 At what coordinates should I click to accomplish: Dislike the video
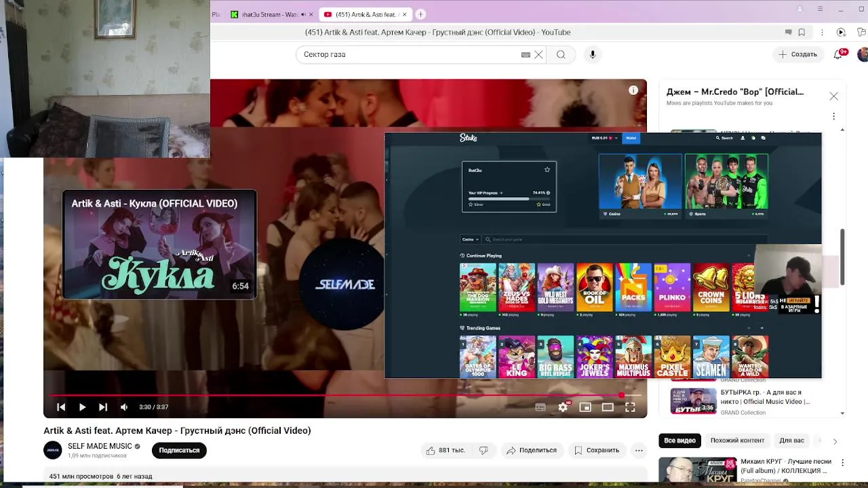[x=484, y=450]
